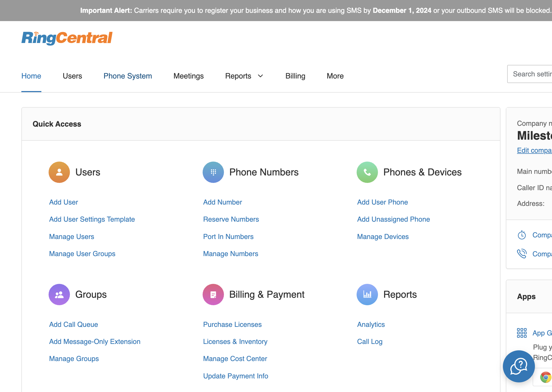Image resolution: width=552 pixels, height=392 pixels.
Task: Click the Add Number link
Action: pyautogui.click(x=223, y=202)
